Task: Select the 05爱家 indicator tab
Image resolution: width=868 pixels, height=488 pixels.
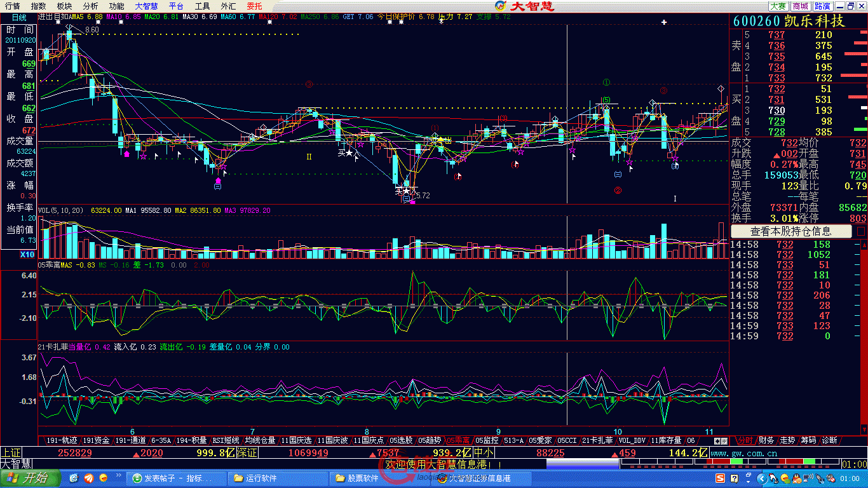Action: 541,440
